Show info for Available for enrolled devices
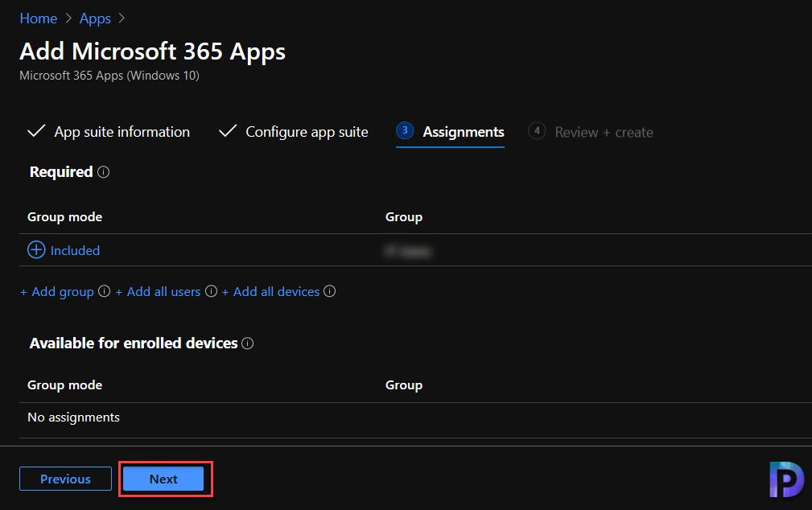Screen dimensions: 812x510 248,343
